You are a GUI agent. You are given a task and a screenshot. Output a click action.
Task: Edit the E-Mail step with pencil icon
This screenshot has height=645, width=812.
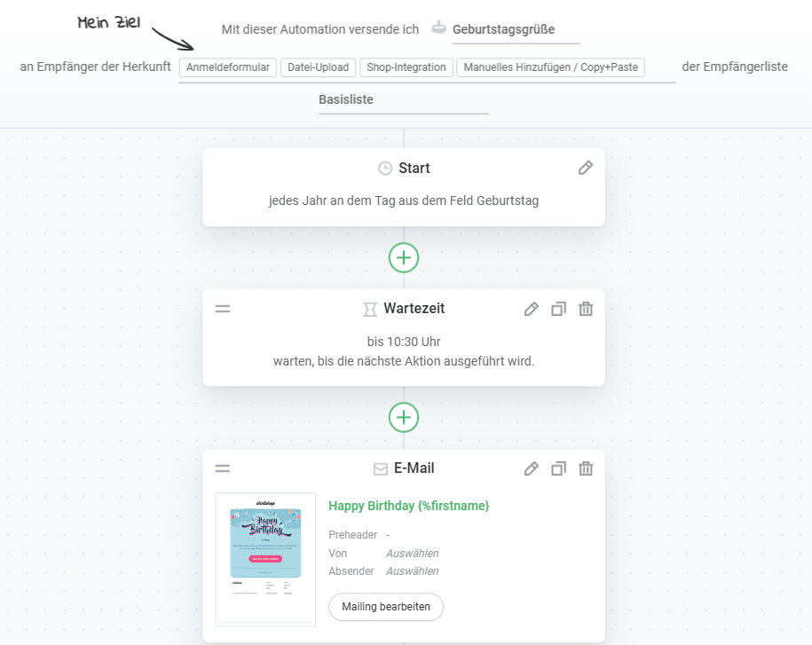tap(531, 468)
